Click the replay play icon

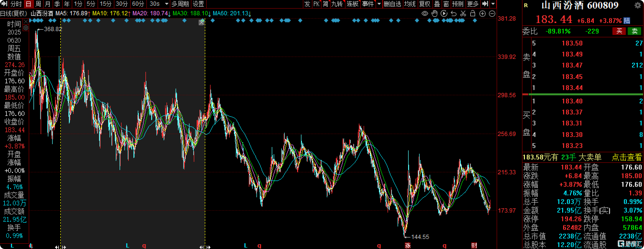444,13
